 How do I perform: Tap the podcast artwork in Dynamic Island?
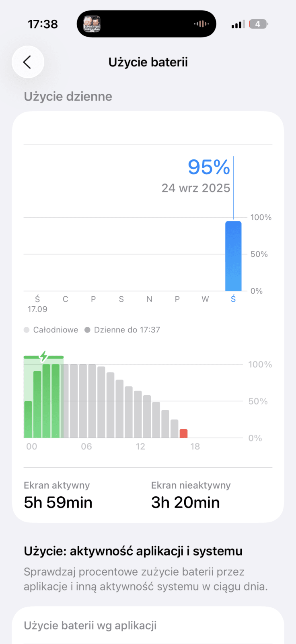tap(92, 24)
